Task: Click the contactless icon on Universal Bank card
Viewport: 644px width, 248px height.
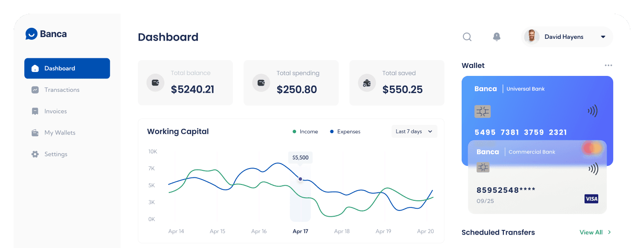Action: pos(592,111)
